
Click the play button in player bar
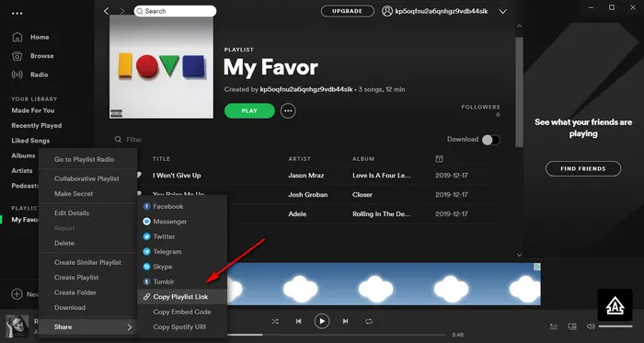(x=322, y=321)
